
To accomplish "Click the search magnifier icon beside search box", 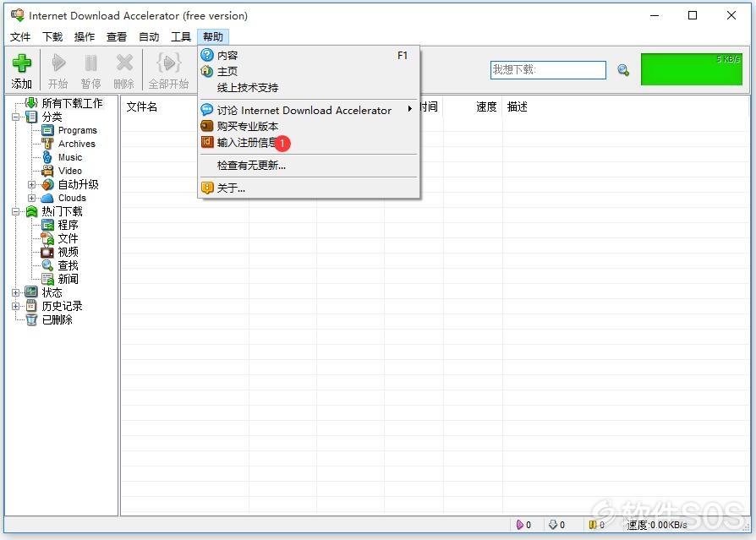I will pyautogui.click(x=623, y=70).
